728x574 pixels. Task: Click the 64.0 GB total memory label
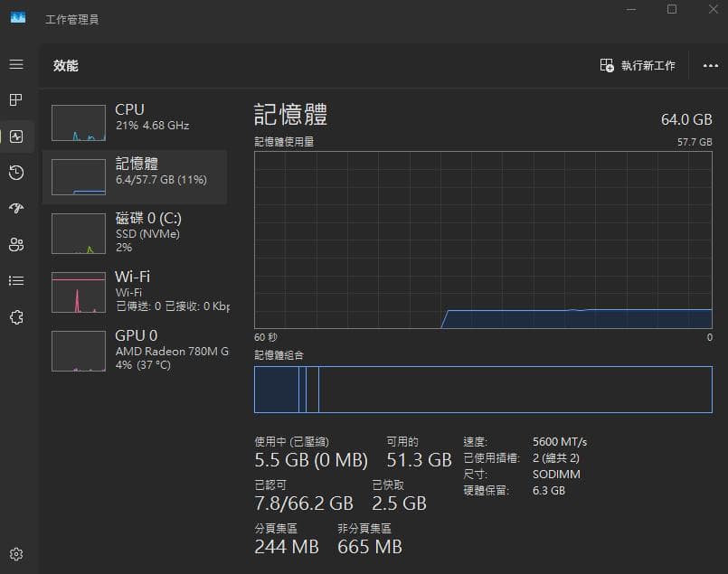(x=687, y=118)
